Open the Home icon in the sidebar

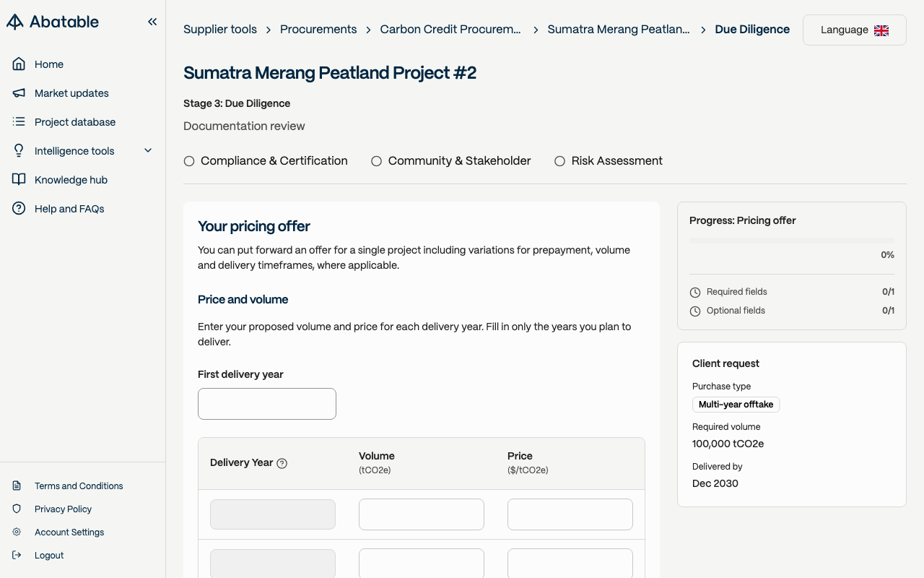[x=19, y=64]
